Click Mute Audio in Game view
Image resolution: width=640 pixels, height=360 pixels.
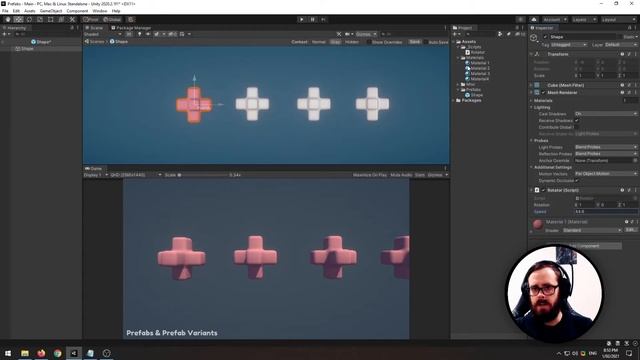pos(401,175)
